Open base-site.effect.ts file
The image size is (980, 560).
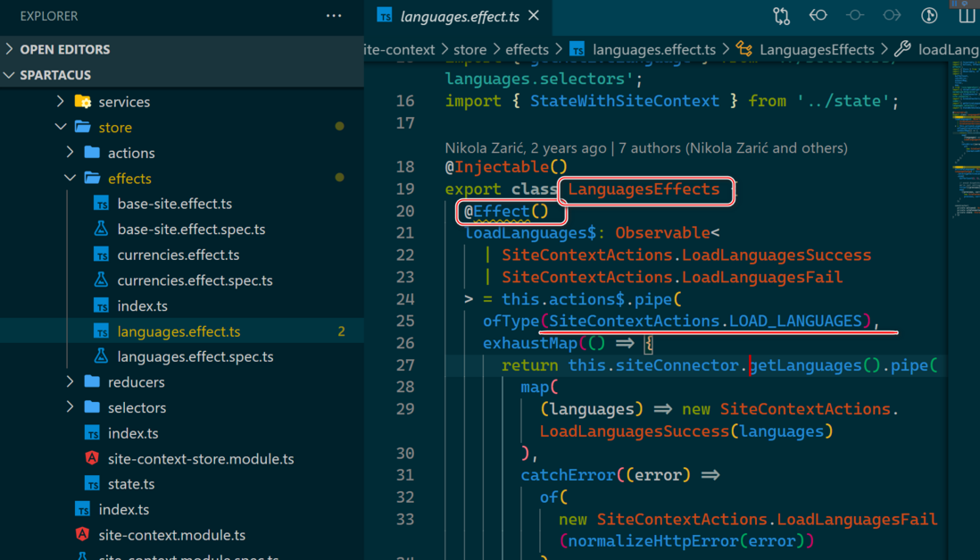[x=174, y=204]
